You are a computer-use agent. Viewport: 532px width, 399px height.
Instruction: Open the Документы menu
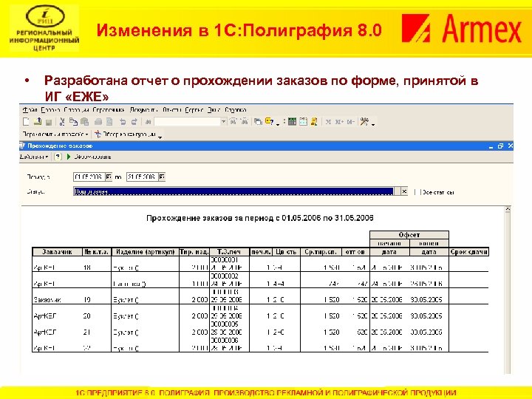(144, 110)
